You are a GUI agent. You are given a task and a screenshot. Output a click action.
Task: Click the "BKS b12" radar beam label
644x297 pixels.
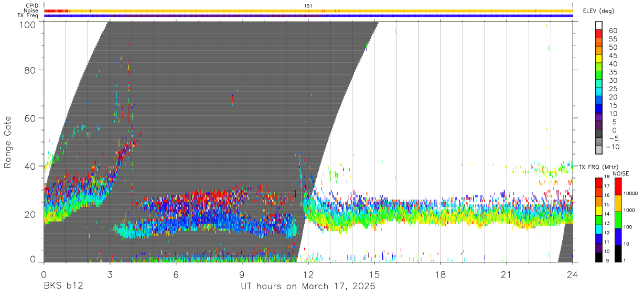[63, 287]
